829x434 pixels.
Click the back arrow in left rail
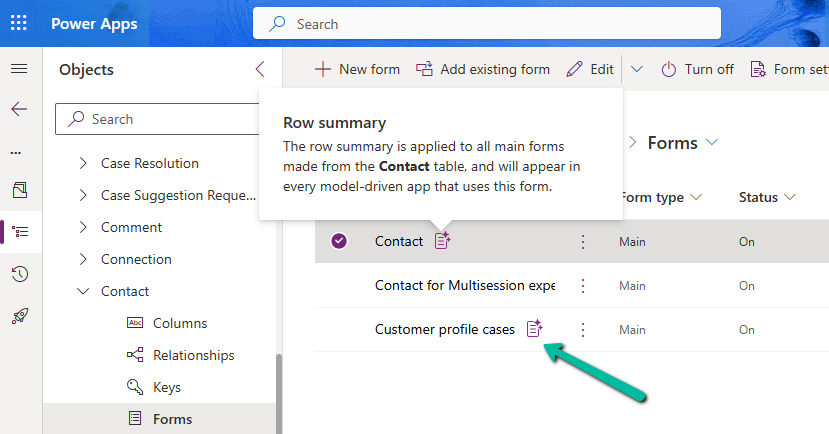pyautogui.click(x=19, y=109)
